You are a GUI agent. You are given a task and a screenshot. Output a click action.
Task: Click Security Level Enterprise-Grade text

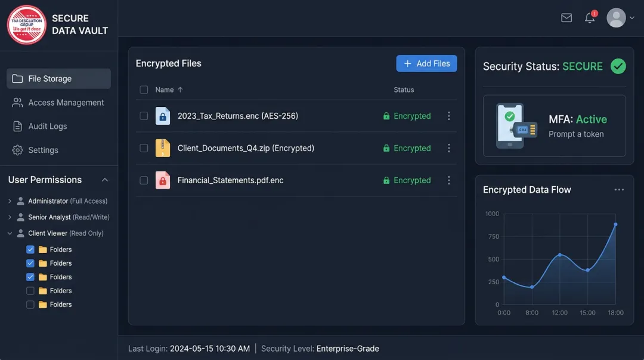click(320, 349)
